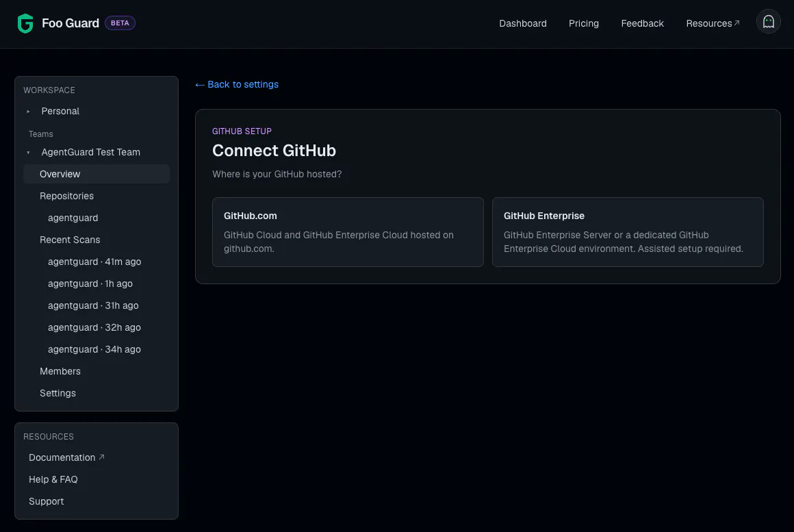Click 'Where is your GitHub hosted?' text
The image size is (794, 532).
(x=277, y=174)
